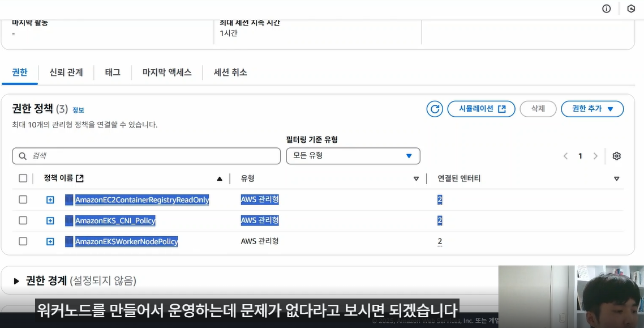Viewport: 644px width, 328px height.
Task: Click AWS 관리형 type for AmazonEKS_CNI_Policy
Action: [260, 220]
